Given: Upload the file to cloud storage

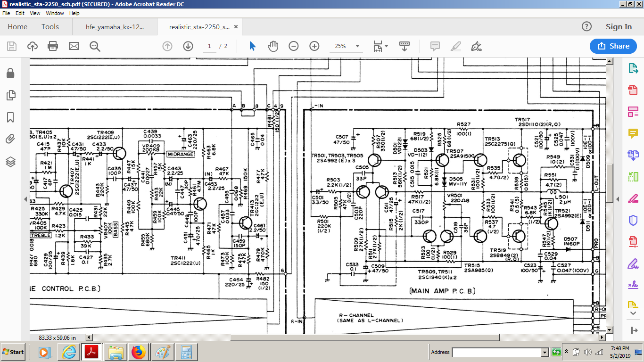Looking at the screenshot, I should point(33,46).
